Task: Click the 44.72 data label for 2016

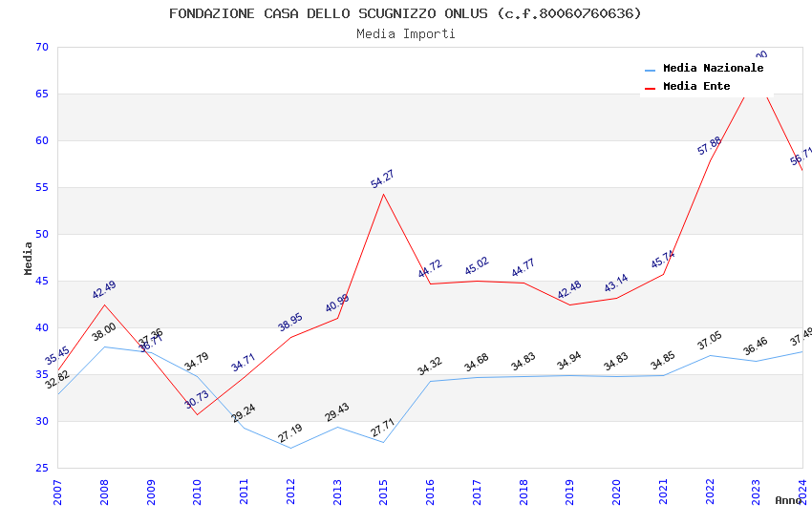Action: (x=430, y=268)
